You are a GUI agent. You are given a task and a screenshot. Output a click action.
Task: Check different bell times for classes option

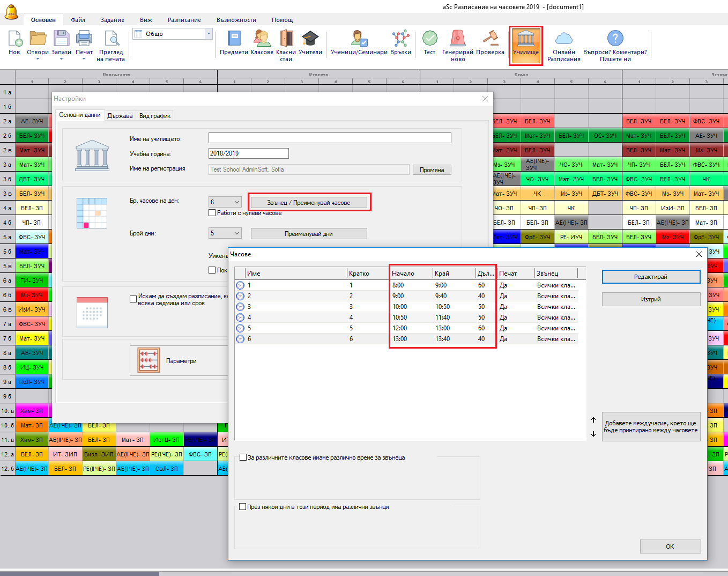[243, 457]
